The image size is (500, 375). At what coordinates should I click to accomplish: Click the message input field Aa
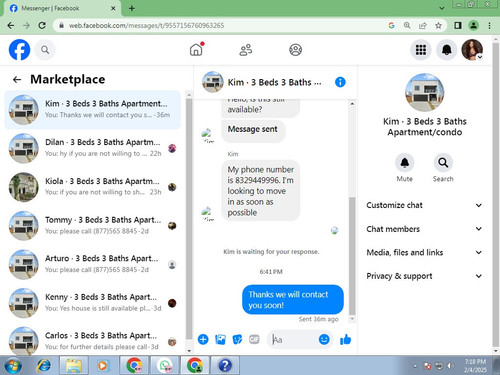coord(292,339)
